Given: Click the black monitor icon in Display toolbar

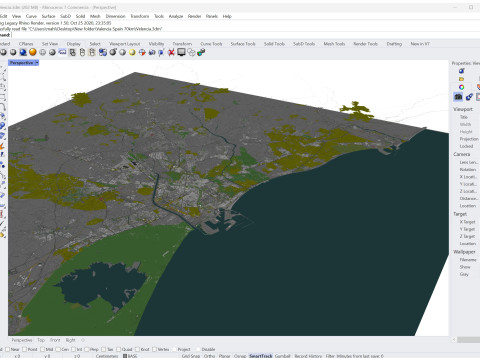Looking at the screenshot, I should tap(181, 52).
